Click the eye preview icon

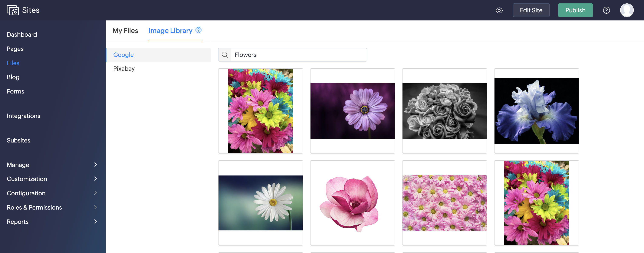[x=499, y=10]
